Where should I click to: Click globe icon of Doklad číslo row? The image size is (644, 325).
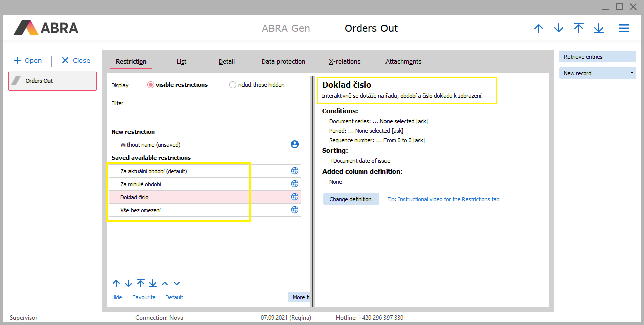pos(295,197)
